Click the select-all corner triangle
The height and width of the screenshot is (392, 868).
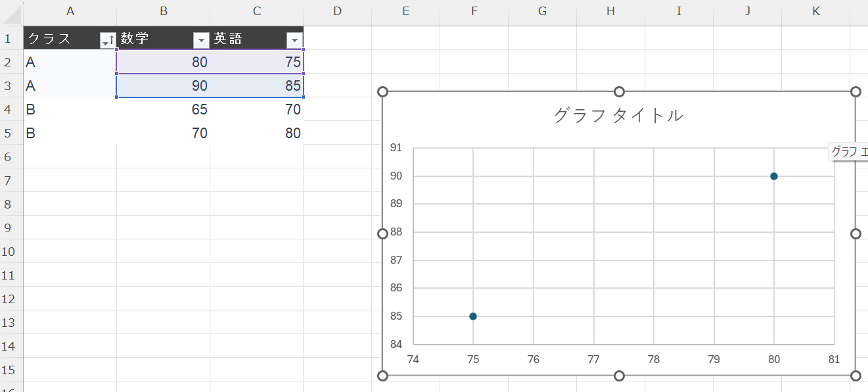coord(12,12)
